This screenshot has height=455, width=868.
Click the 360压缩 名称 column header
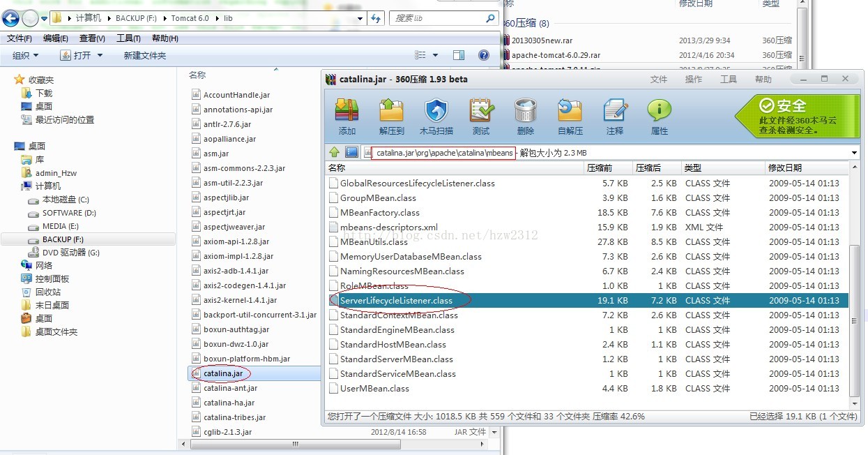[455, 167]
